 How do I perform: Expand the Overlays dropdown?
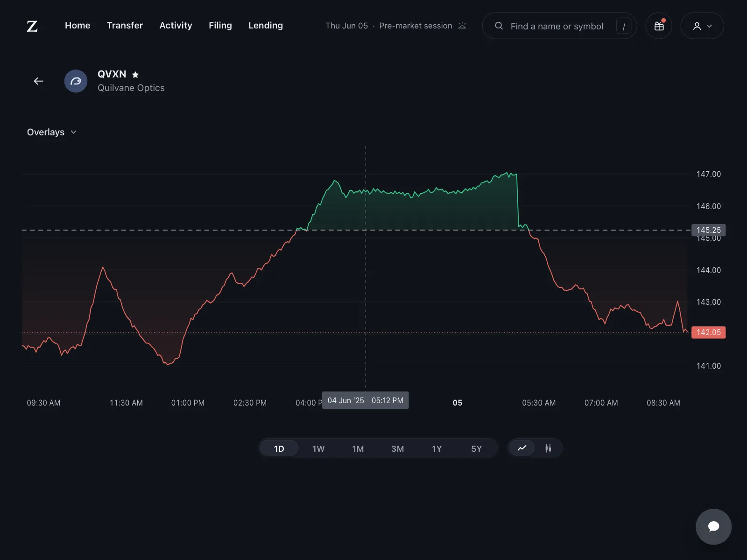point(52,132)
